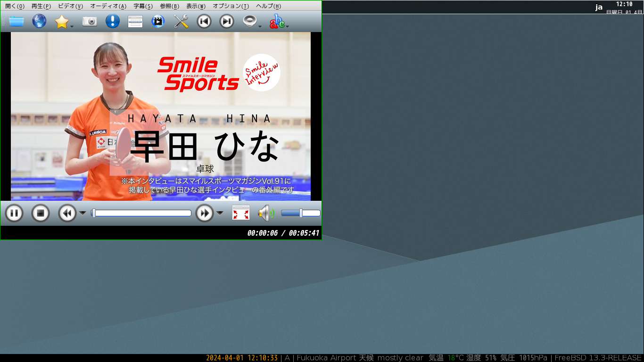Open the オーディオ(A) menu
644x362 pixels.
108,6
